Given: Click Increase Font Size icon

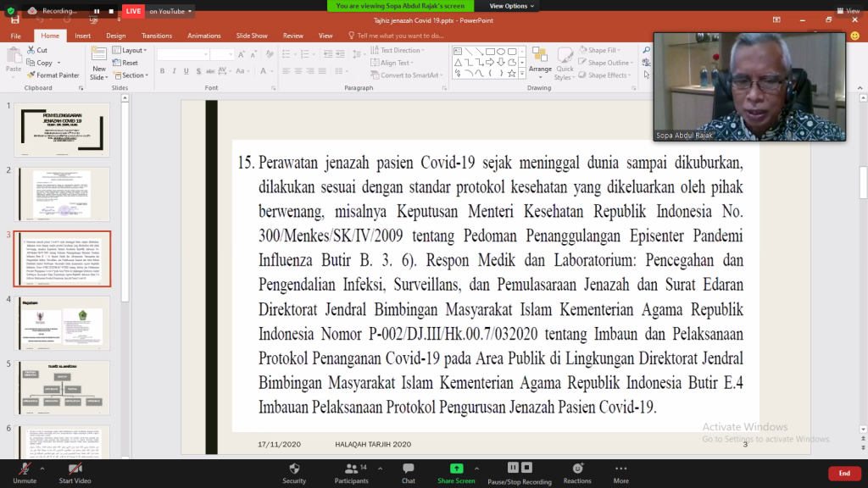Looking at the screenshot, I should [x=242, y=54].
